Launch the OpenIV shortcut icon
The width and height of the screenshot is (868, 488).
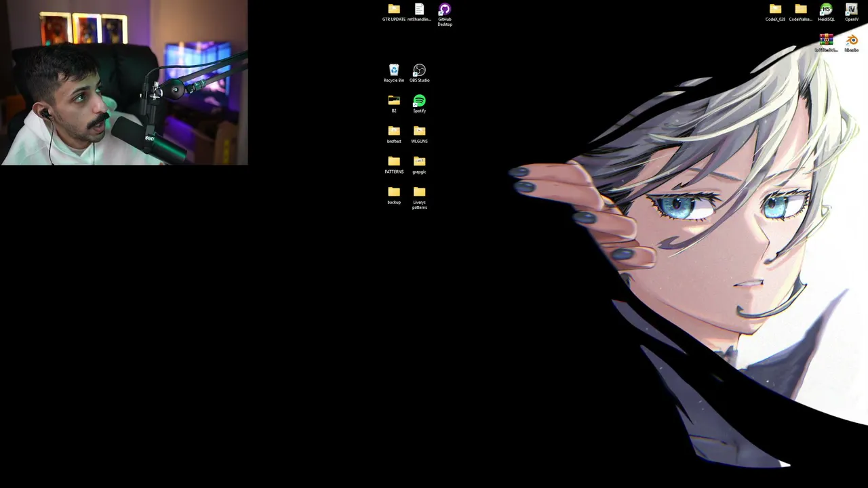(x=852, y=9)
